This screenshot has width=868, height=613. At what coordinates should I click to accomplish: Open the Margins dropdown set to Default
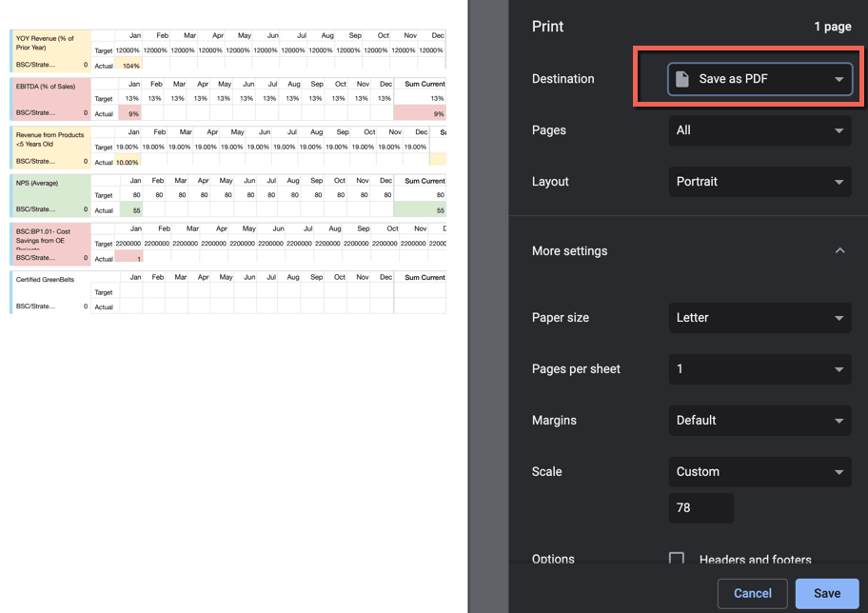click(759, 421)
